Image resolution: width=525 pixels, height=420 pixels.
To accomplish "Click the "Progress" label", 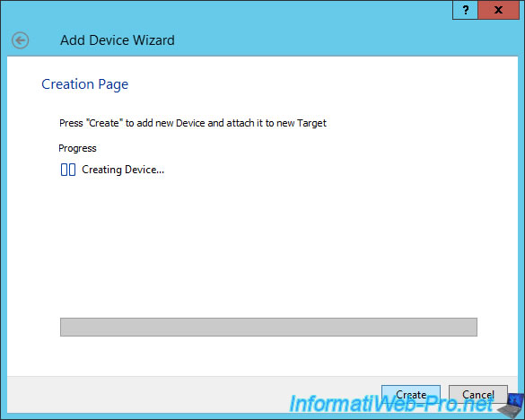I will [x=77, y=148].
